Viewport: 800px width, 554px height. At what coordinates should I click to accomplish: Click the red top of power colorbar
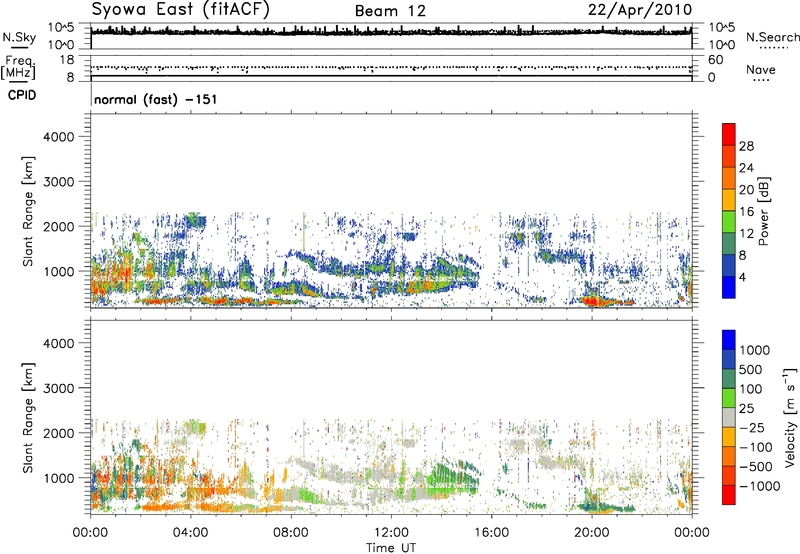pos(729,134)
